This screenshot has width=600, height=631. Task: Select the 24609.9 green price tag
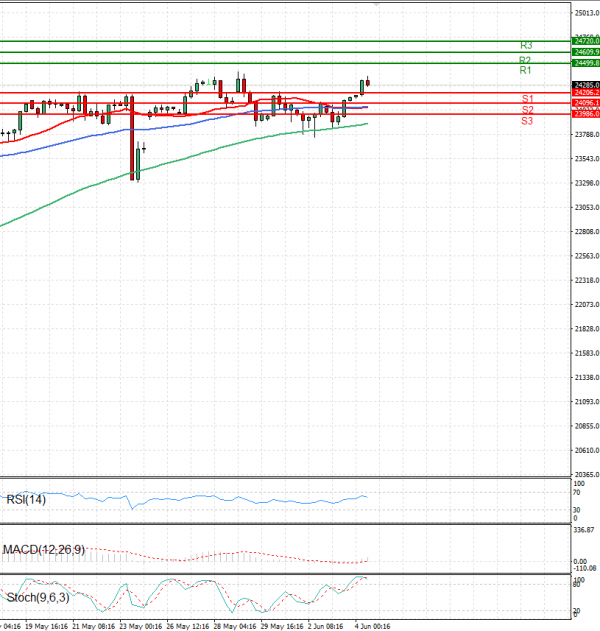[586, 52]
